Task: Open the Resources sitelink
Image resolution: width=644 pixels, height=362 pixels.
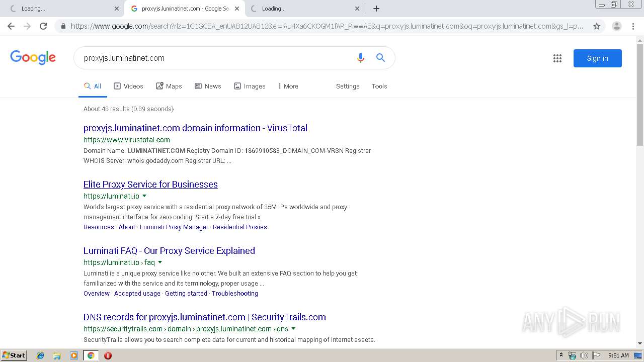Action: 99,227
